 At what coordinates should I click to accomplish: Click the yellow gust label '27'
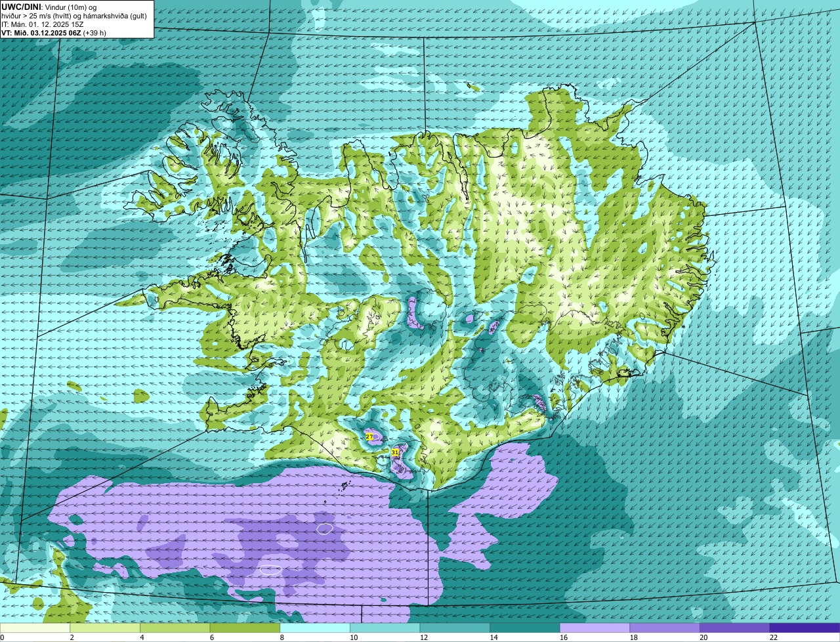(x=369, y=437)
